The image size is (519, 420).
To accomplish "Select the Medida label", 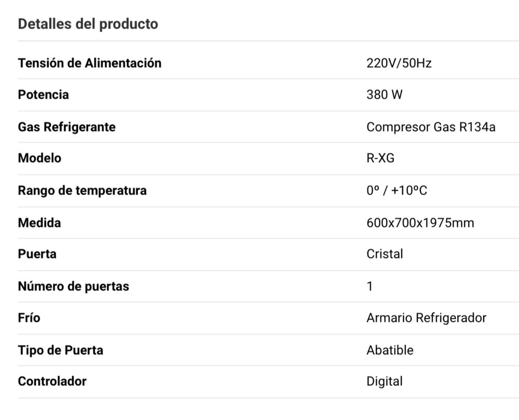I will [x=39, y=223].
